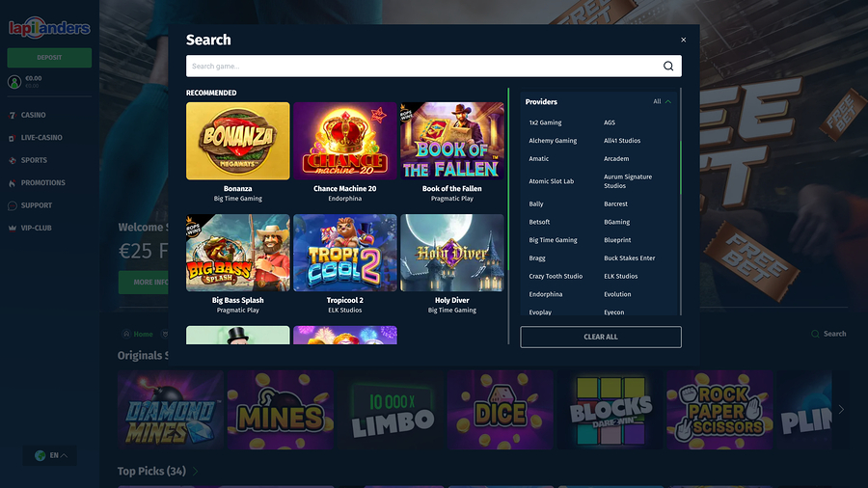Open the Support menu item
This screenshot has width=868, height=488.
[37, 205]
